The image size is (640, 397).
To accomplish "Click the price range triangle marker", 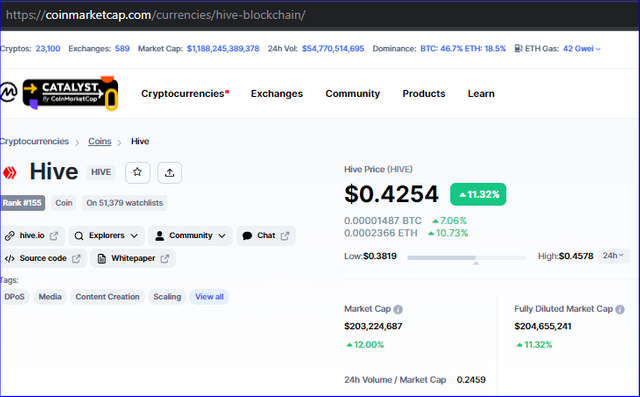I will (x=476, y=264).
